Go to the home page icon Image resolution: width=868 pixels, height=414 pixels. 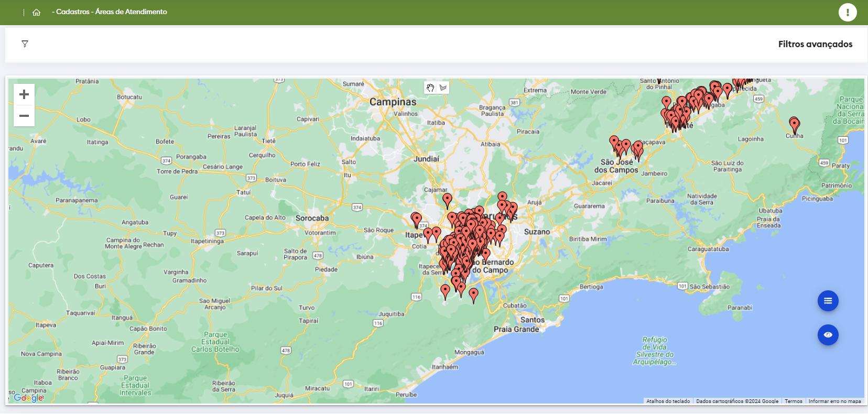tap(36, 13)
